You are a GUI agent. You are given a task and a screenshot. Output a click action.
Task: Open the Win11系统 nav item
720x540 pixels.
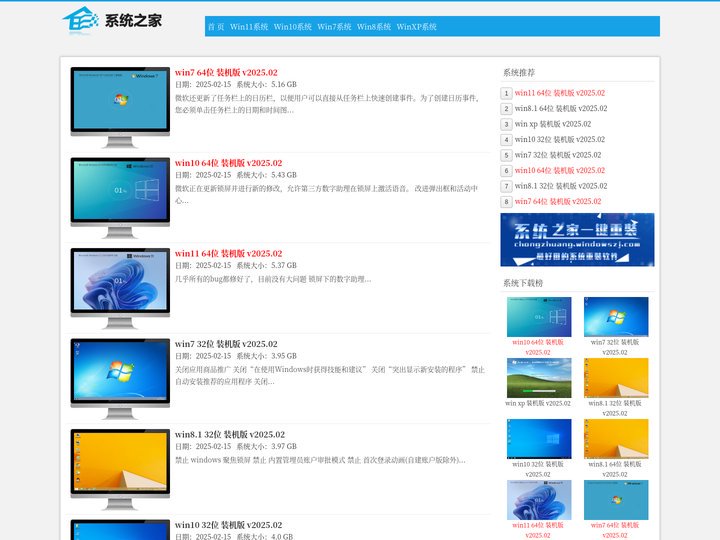pyautogui.click(x=249, y=27)
